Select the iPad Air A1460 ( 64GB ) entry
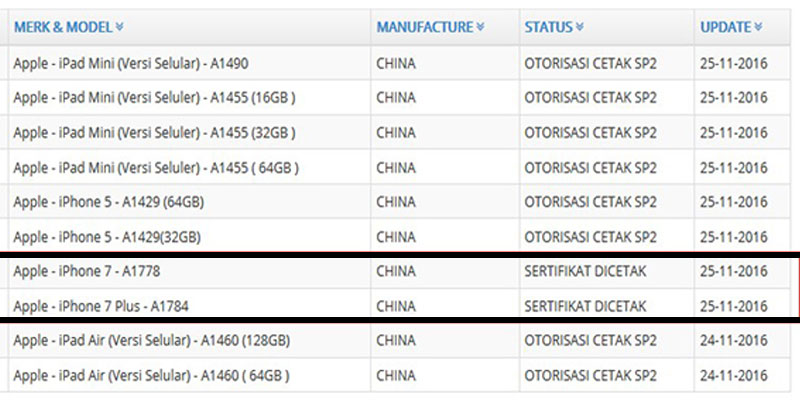The width and height of the screenshot is (800, 400). pos(152,376)
